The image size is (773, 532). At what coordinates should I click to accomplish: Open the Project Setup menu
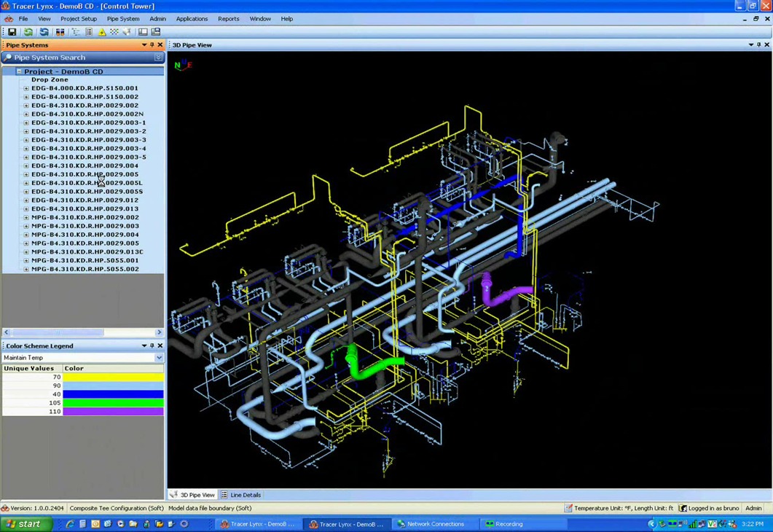79,19
